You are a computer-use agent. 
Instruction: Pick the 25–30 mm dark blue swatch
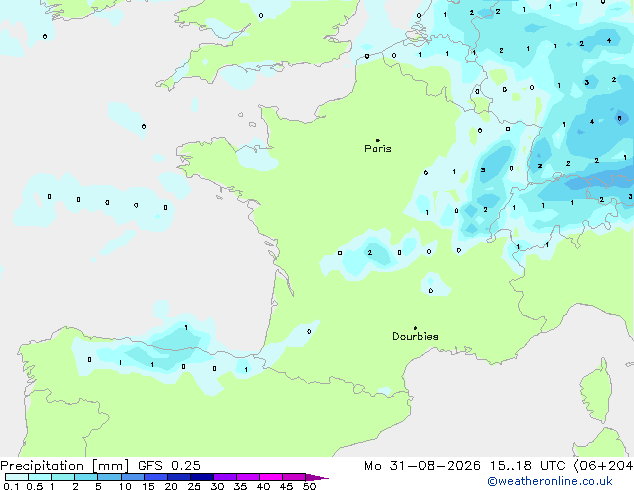click(201, 477)
